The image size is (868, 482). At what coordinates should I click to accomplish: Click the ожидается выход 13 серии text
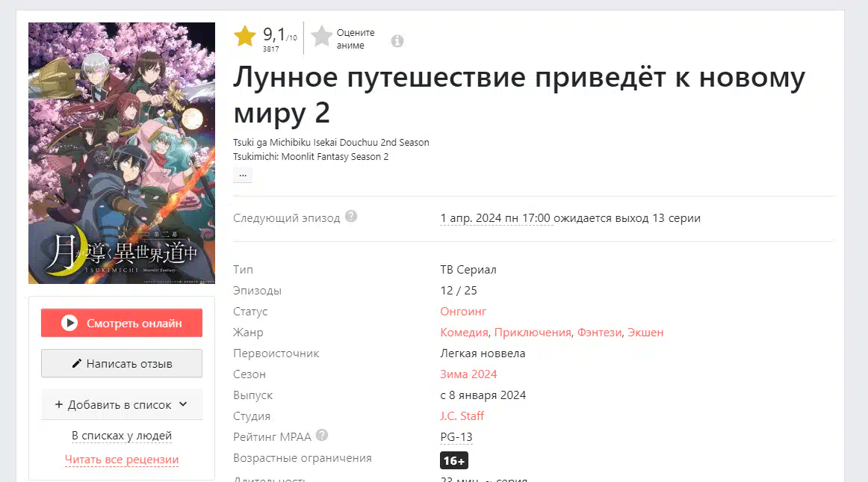pos(627,218)
